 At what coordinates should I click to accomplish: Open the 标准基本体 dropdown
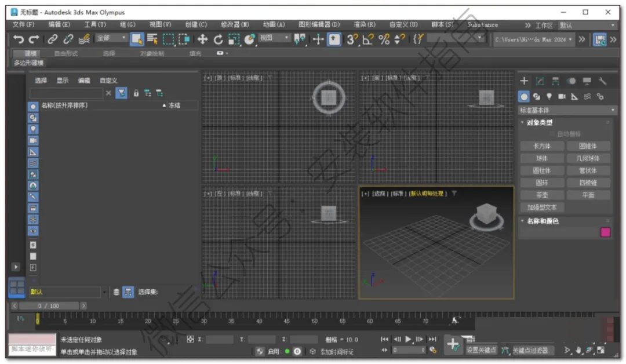point(567,110)
